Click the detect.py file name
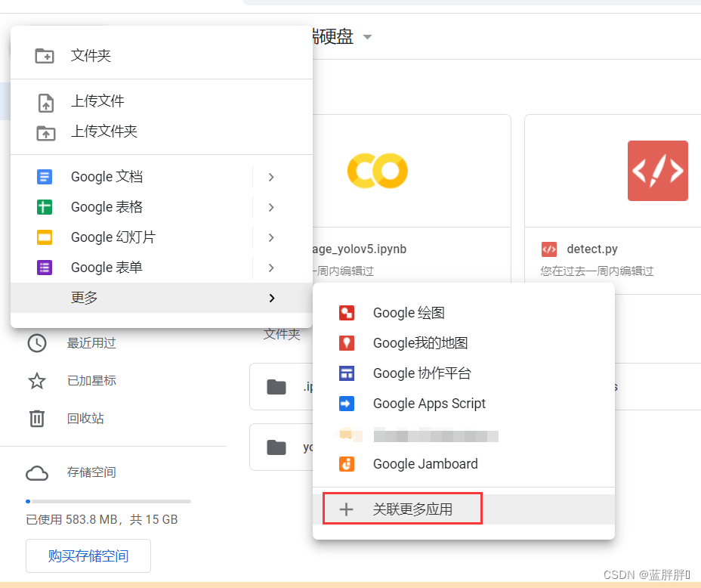This screenshot has height=588, width=701. [x=592, y=249]
